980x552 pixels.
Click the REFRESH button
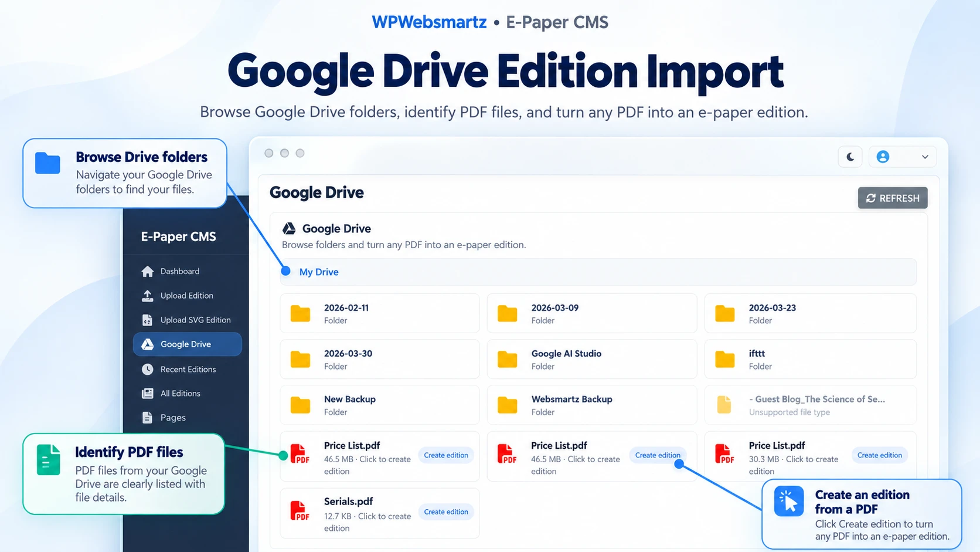[893, 198]
